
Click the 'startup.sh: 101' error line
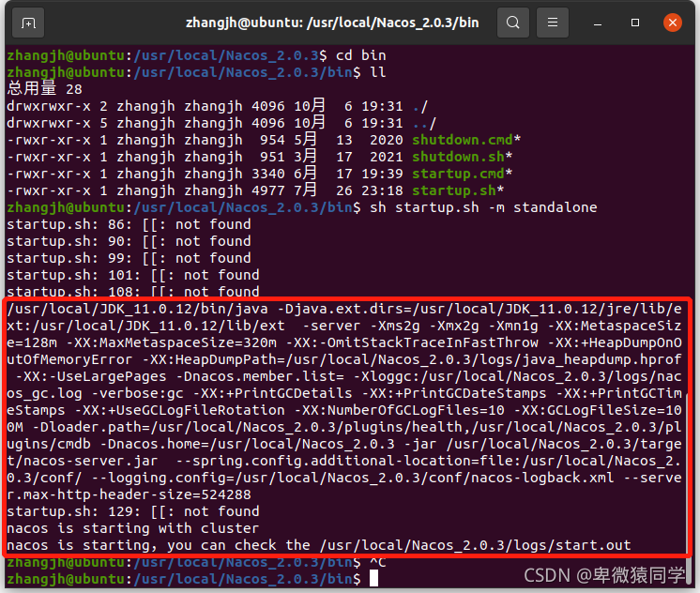[x=133, y=275]
